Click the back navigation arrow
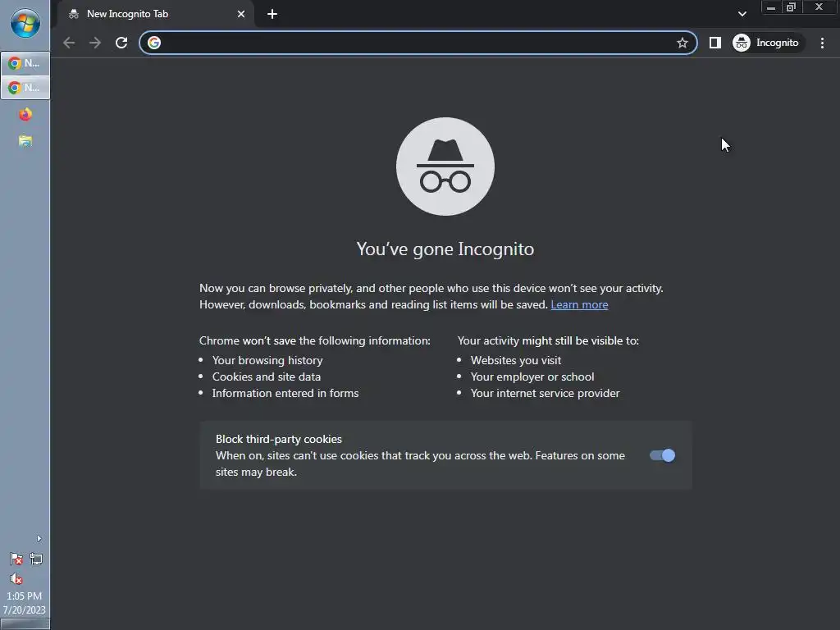Viewport: 840px width, 630px height. 69,43
